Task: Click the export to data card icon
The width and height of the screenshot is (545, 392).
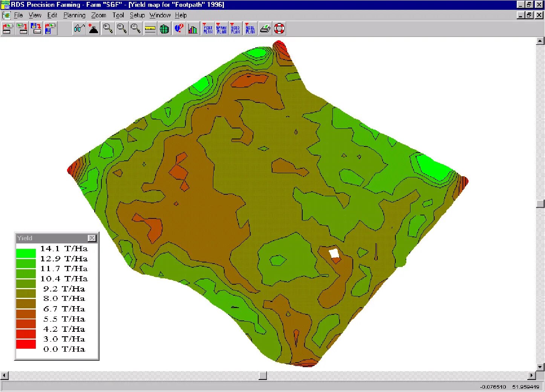Action: tap(23, 29)
